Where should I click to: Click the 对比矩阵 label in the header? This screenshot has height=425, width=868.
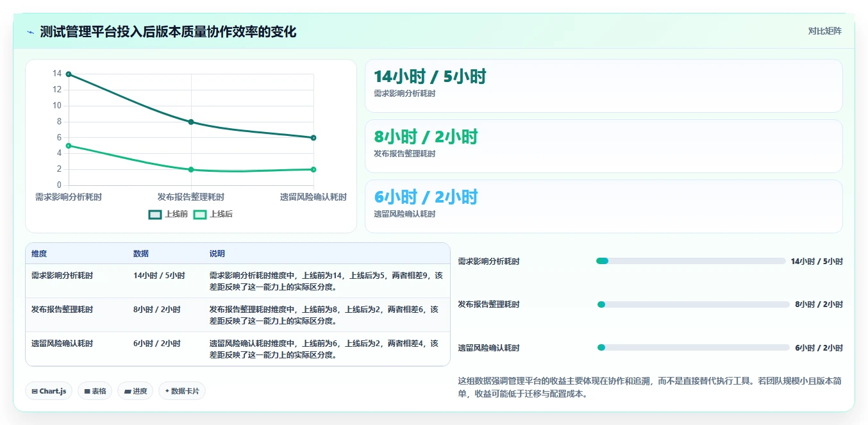point(824,31)
